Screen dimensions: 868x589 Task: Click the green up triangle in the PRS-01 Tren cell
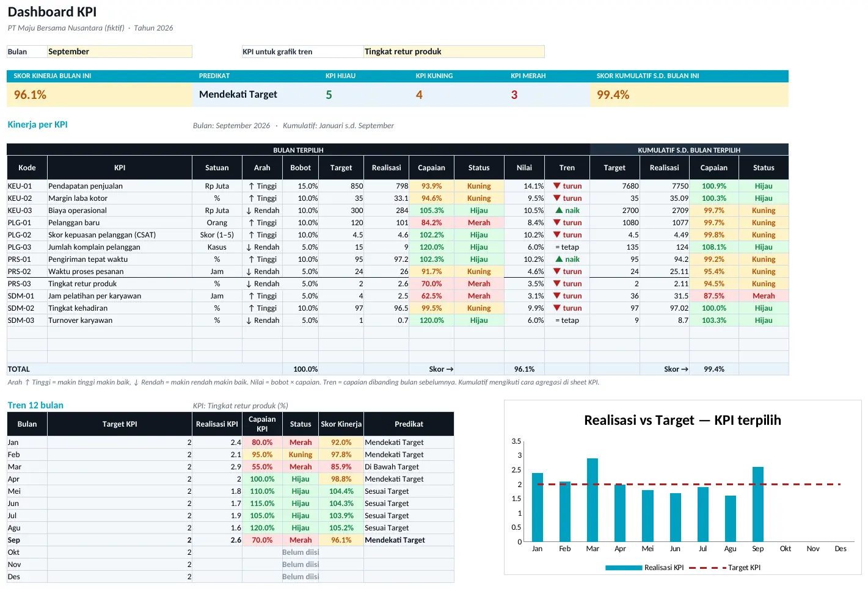click(x=559, y=259)
